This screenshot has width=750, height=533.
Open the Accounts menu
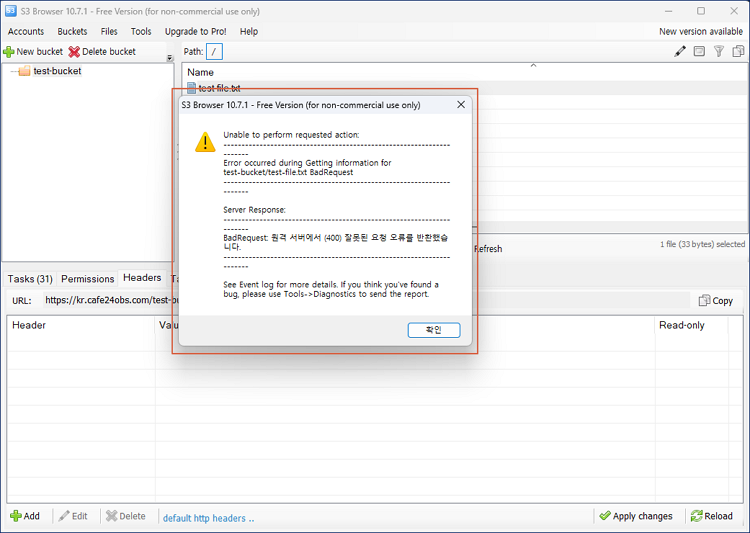(x=26, y=32)
